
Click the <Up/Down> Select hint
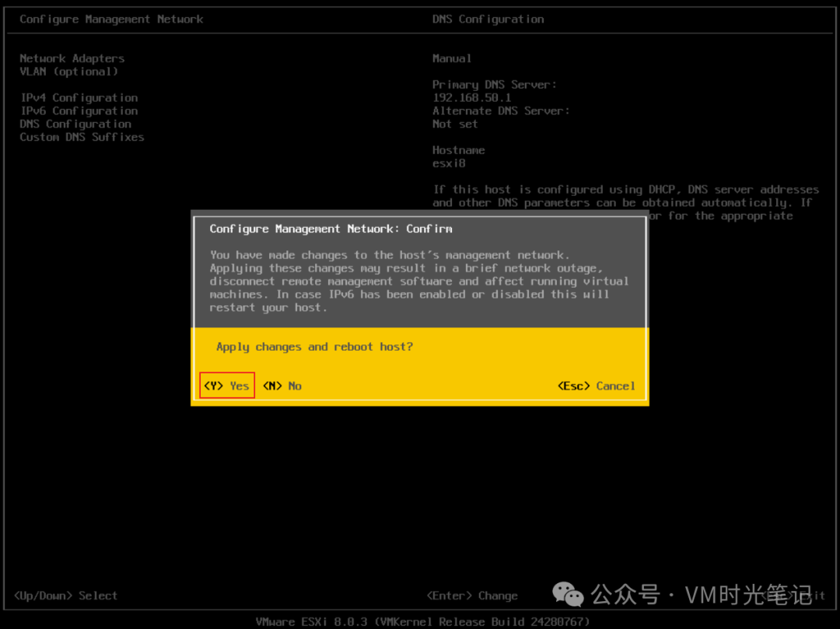coord(65,596)
